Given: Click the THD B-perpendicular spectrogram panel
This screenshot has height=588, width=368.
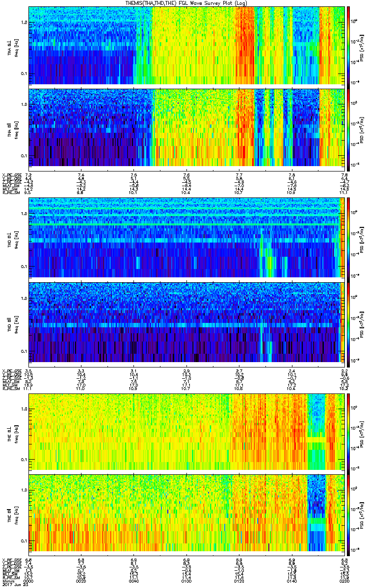Looking at the screenshot, I should tap(186, 238).
